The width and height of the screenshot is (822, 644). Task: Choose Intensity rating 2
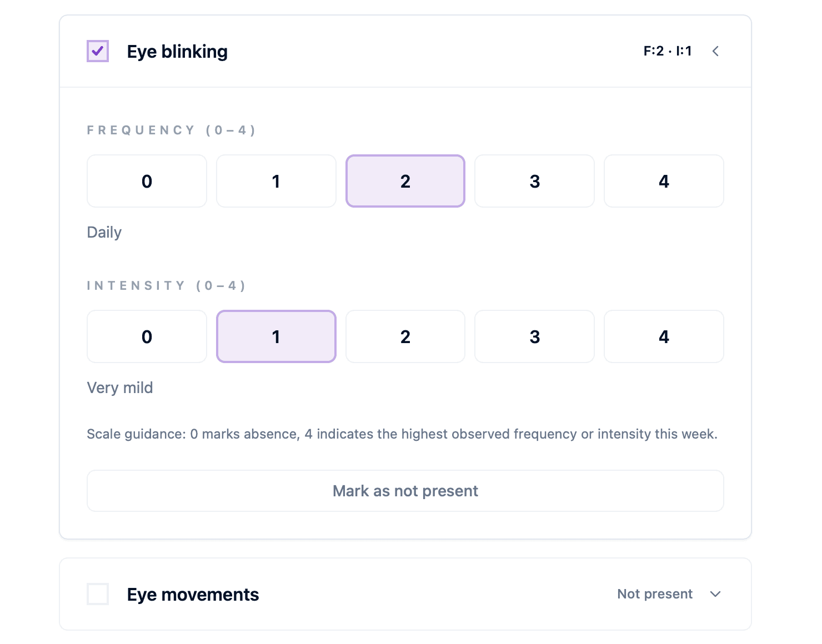click(405, 336)
